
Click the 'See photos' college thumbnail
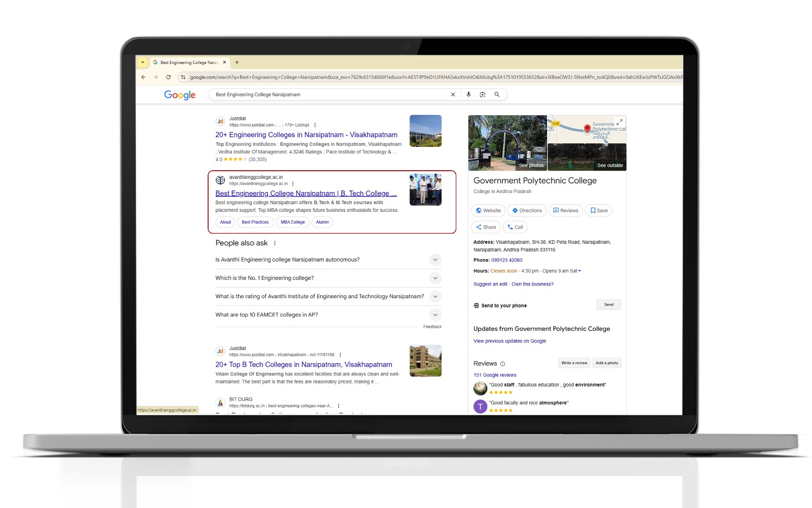pyautogui.click(x=507, y=143)
